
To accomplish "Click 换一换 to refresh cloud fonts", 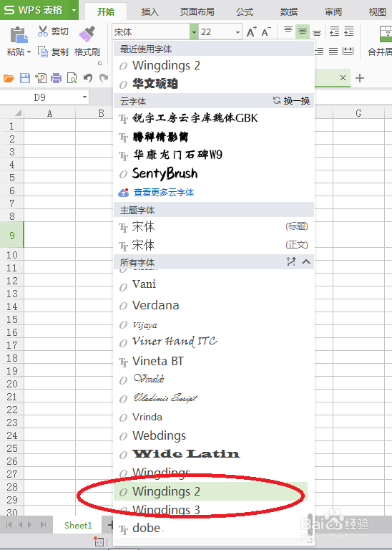I will click(291, 101).
